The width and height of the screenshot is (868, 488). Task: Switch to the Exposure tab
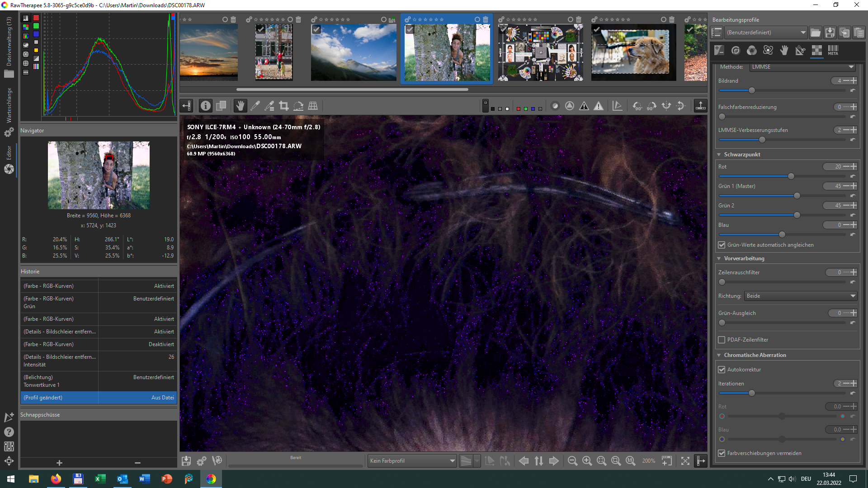tap(719, 50)
